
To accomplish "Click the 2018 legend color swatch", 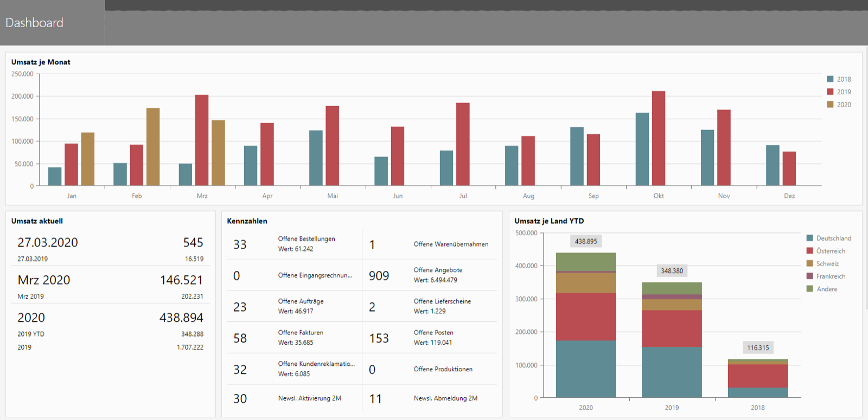I will click(830, 79).
